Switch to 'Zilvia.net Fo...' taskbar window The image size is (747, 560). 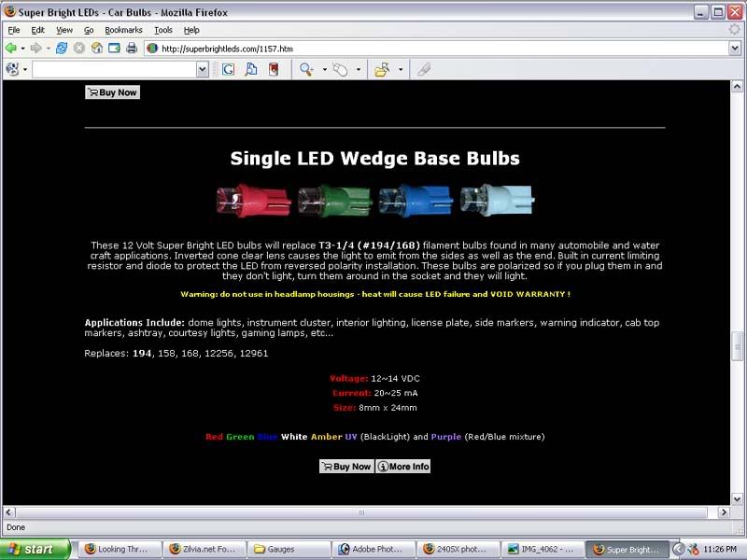tap(204, 549)
